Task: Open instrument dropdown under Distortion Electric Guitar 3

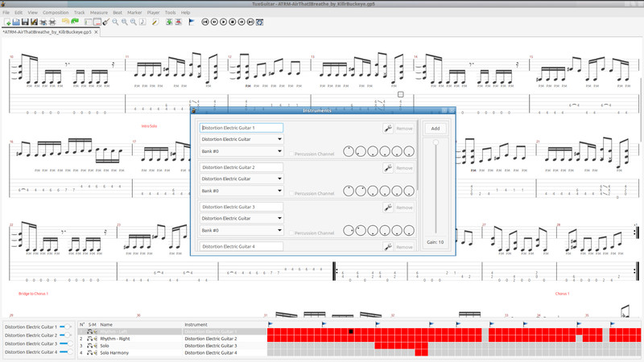Action: pyautogui.click(x=241, y=218)
